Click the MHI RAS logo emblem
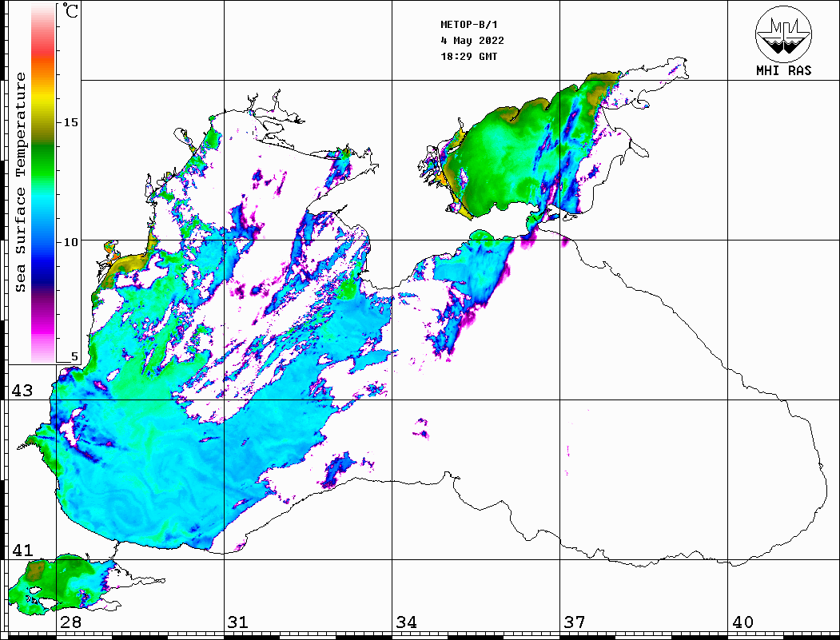840x640 pixels. (x=783, y=34)
